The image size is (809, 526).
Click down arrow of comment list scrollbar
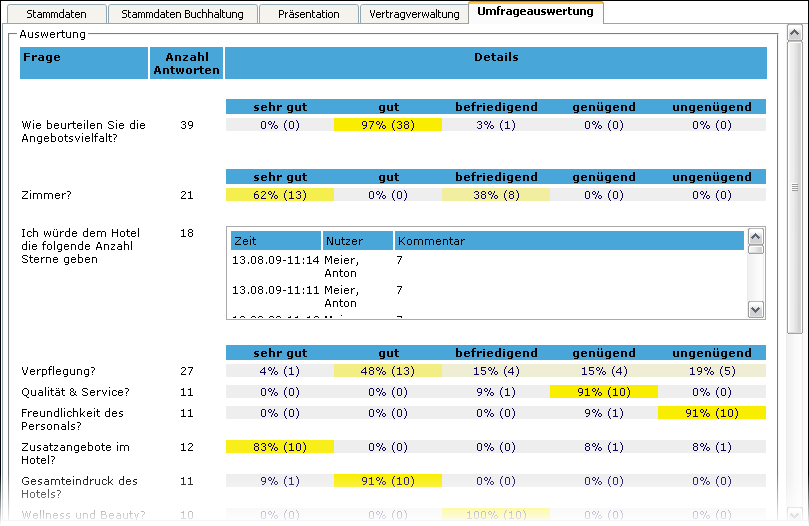coord(756,310)
